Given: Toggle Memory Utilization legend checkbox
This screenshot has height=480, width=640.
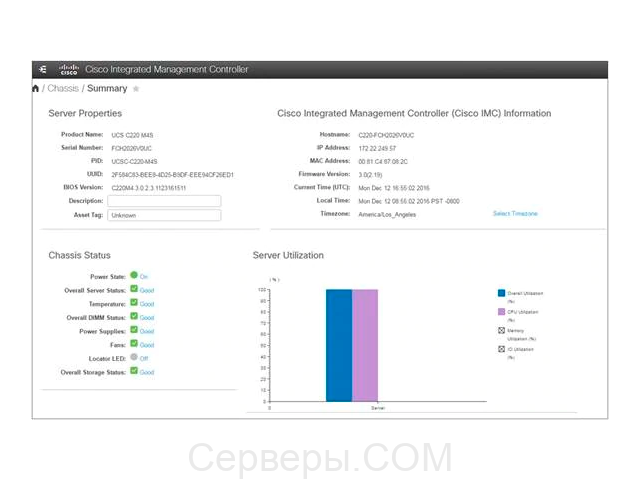Looking at the screenshot, I should point(501,330).
